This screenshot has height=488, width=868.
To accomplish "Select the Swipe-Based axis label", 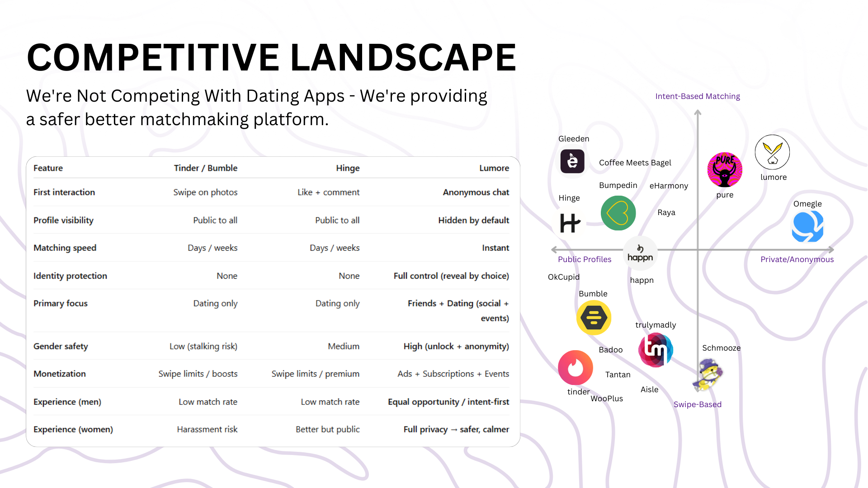I will [x=697, y=404].
